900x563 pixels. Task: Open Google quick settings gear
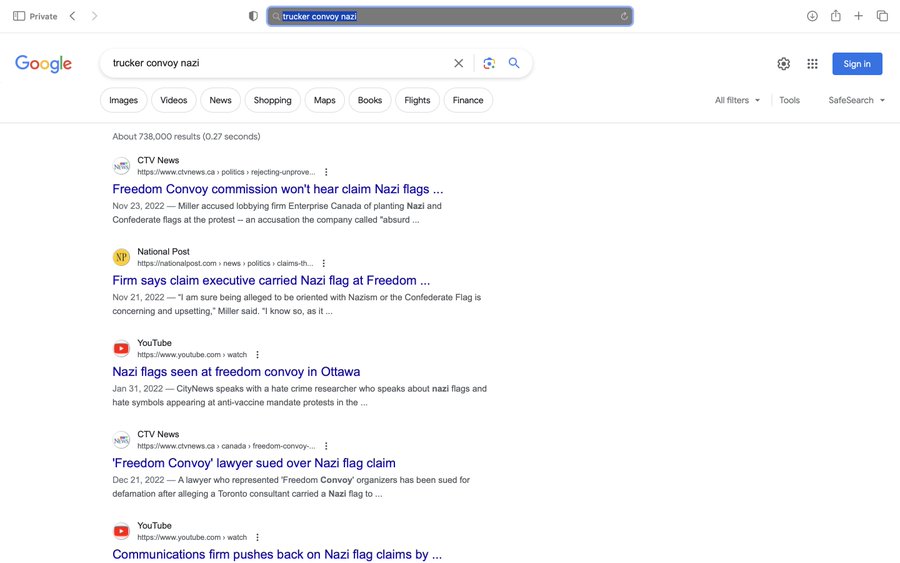783,64
